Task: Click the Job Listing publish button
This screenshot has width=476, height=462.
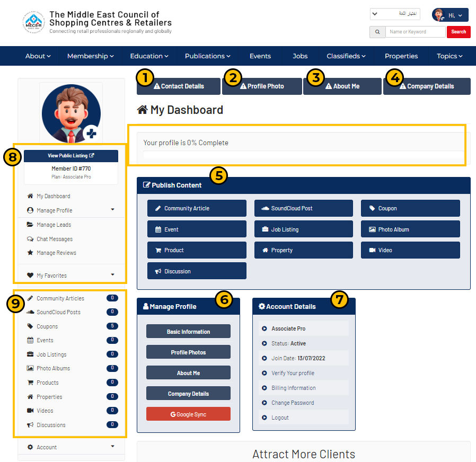Action: point(304,229)
